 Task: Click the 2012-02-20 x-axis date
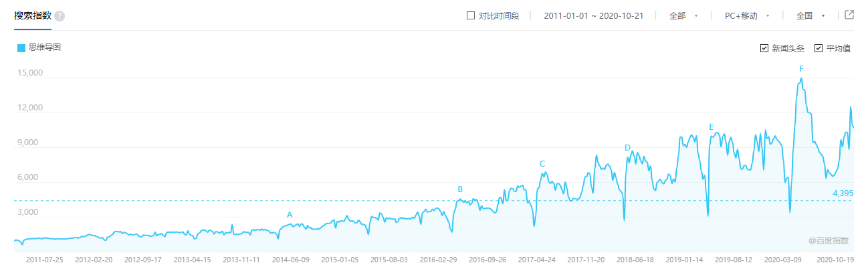(x=94, y=260)
